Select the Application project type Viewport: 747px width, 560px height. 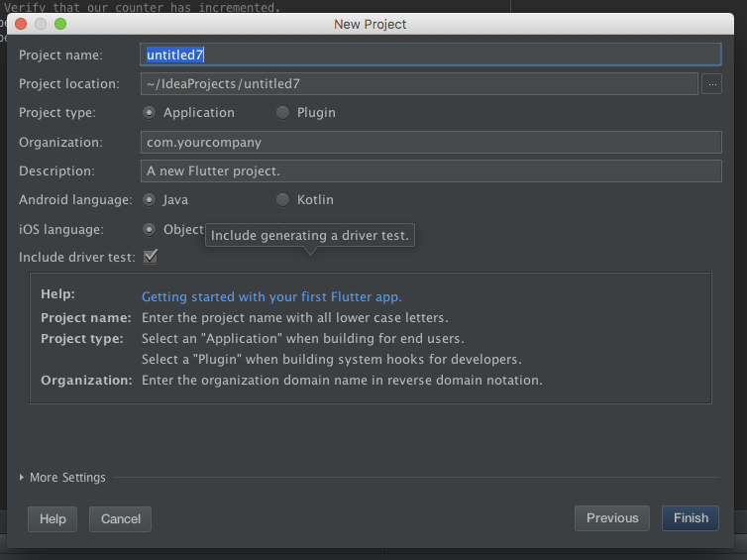pyautogui.click(x=150, y=113)
